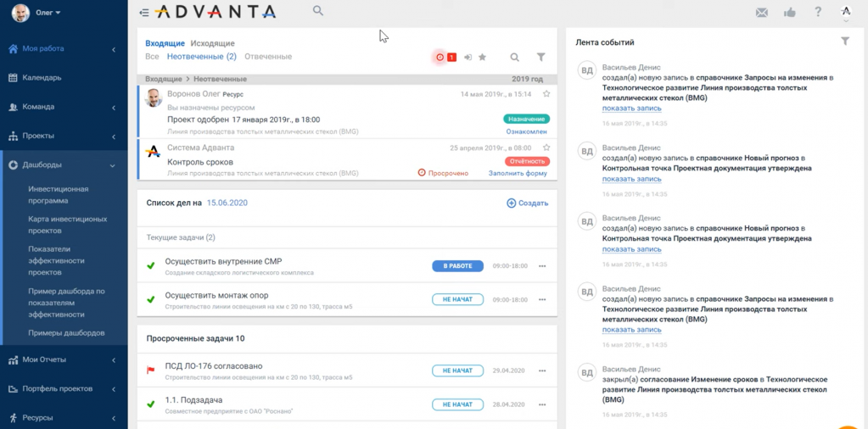
Task: Star the Воронов Олег message
Action: point(546,94)
